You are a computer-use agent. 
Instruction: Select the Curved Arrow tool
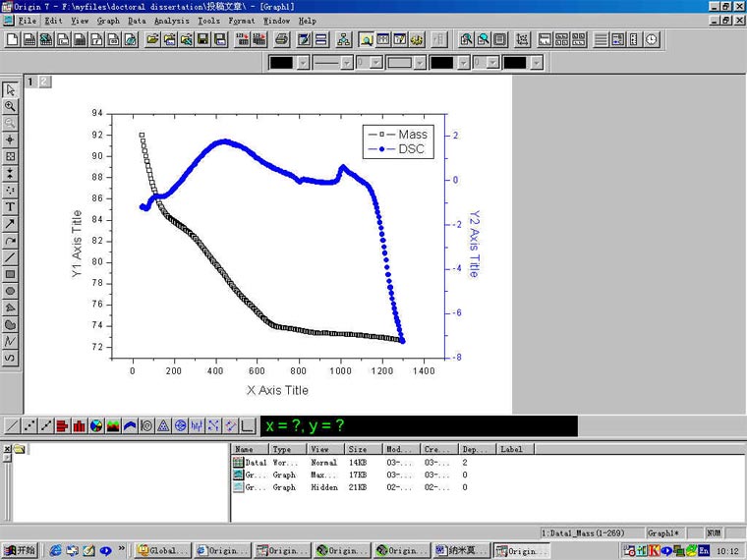[10, 241]
